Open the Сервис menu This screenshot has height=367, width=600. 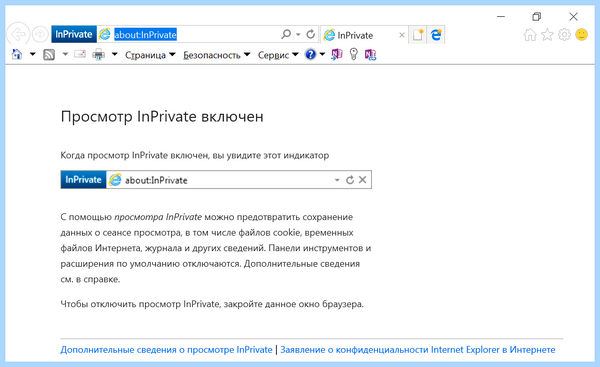coord(278,55)
